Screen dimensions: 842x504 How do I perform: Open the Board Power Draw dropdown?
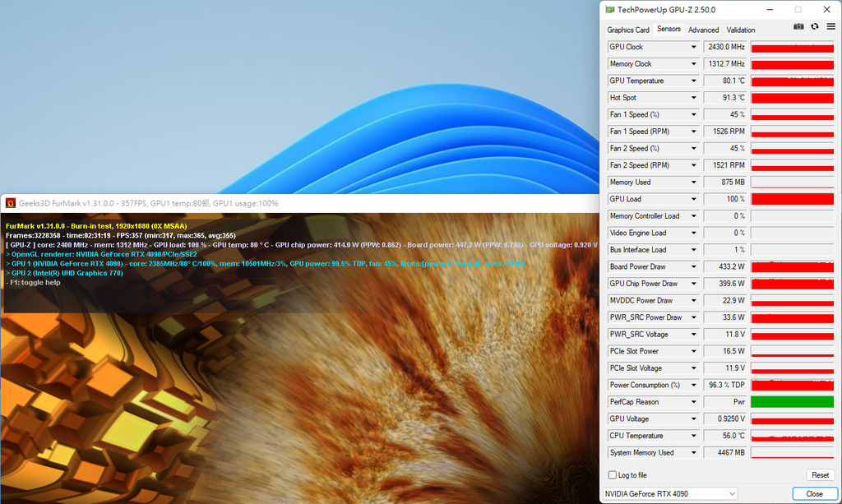point(693,266)
